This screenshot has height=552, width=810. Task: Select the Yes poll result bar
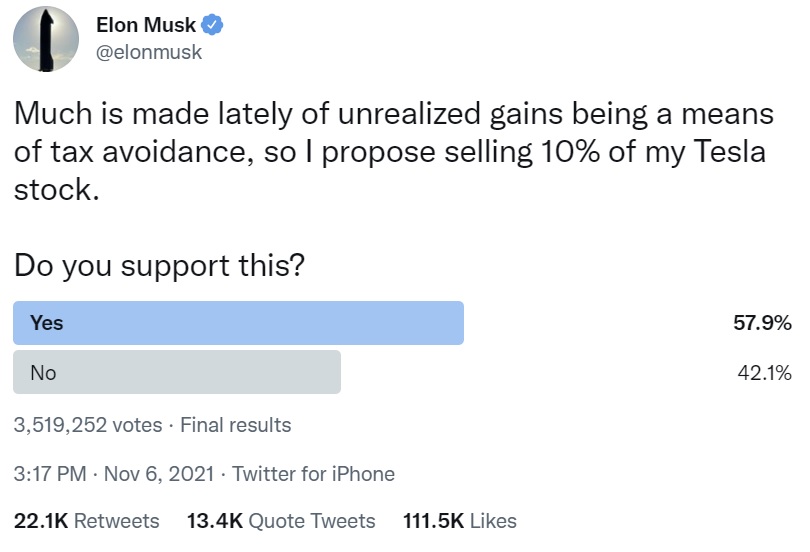(x=238, y=323)
